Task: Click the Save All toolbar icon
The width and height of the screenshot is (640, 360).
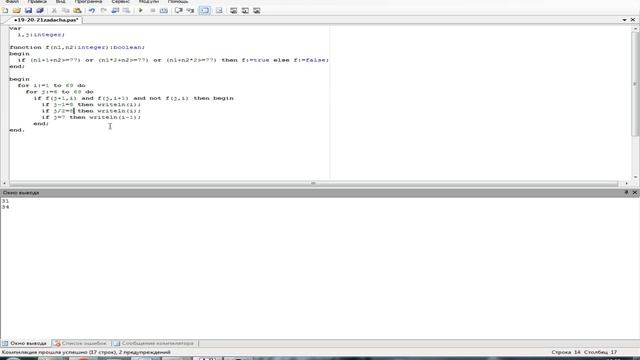Action: click(40, 11)
